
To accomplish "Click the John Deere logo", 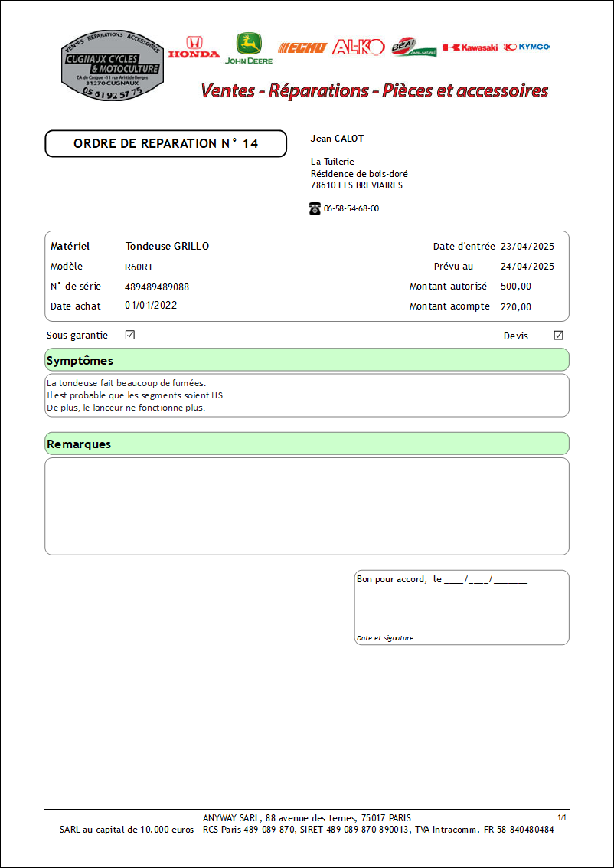I will pyautogui.click(x=249, y=48).
